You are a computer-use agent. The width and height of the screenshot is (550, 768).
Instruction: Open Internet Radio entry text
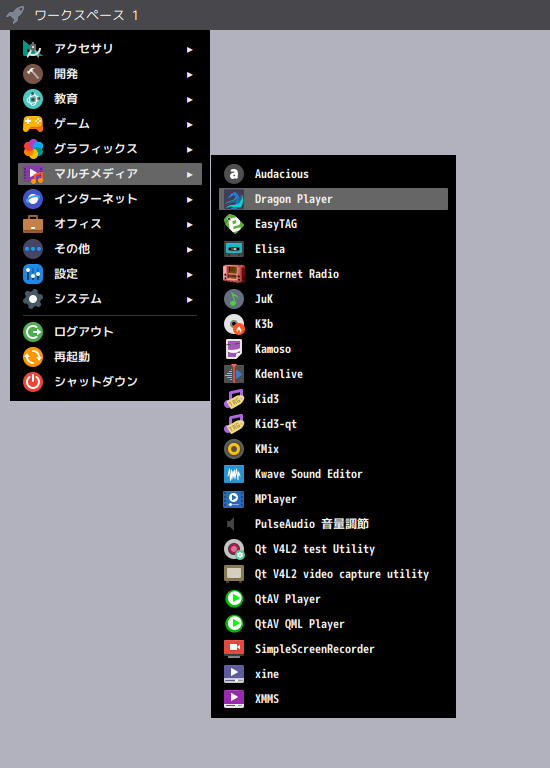tap(297, 274)
